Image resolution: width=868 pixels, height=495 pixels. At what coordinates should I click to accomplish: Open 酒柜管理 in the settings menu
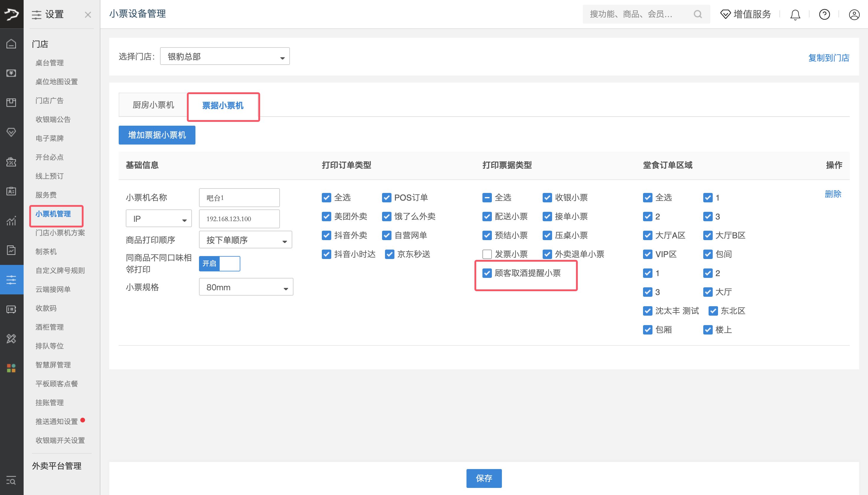pos(50,327)
